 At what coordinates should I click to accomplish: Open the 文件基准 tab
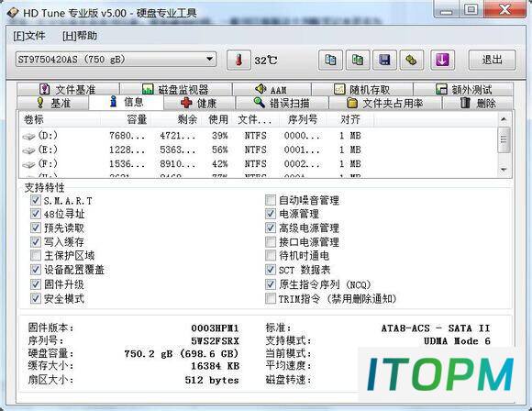point(68,89)
